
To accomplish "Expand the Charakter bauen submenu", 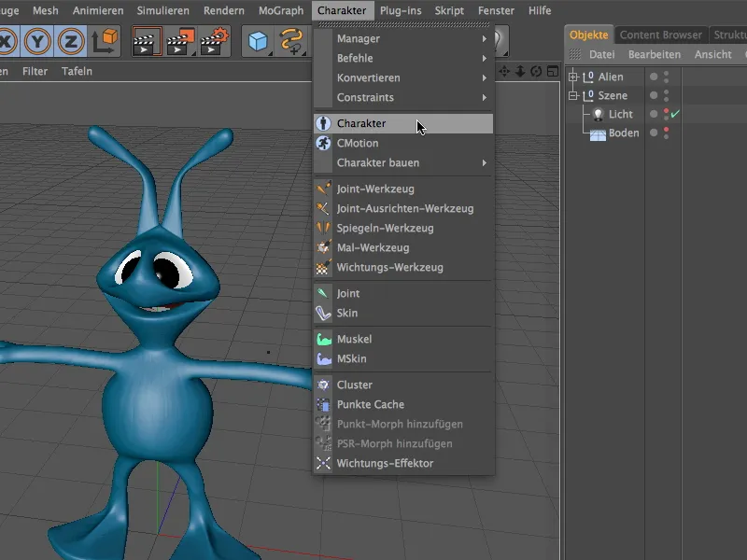I will coord(403,162).
